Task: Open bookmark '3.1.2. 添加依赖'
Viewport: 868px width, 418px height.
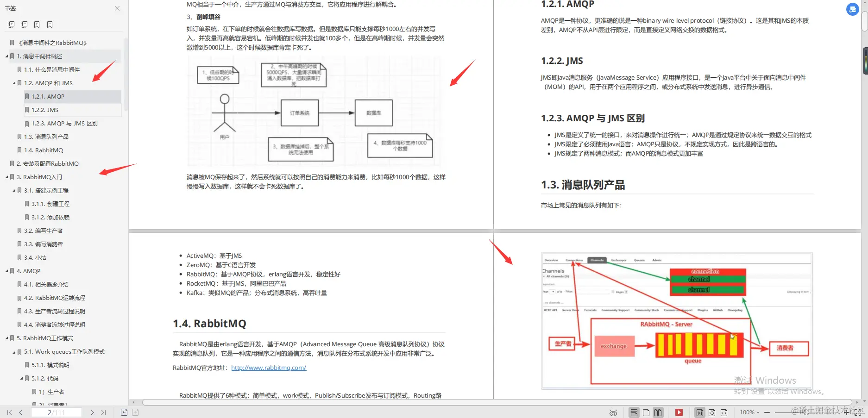Action: pos(50,217)
